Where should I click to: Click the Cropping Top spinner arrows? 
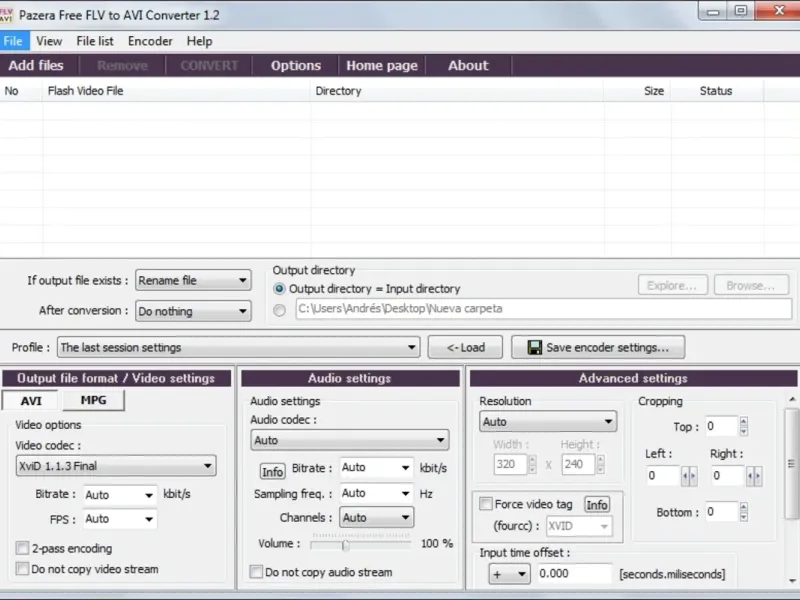point(743,426)
